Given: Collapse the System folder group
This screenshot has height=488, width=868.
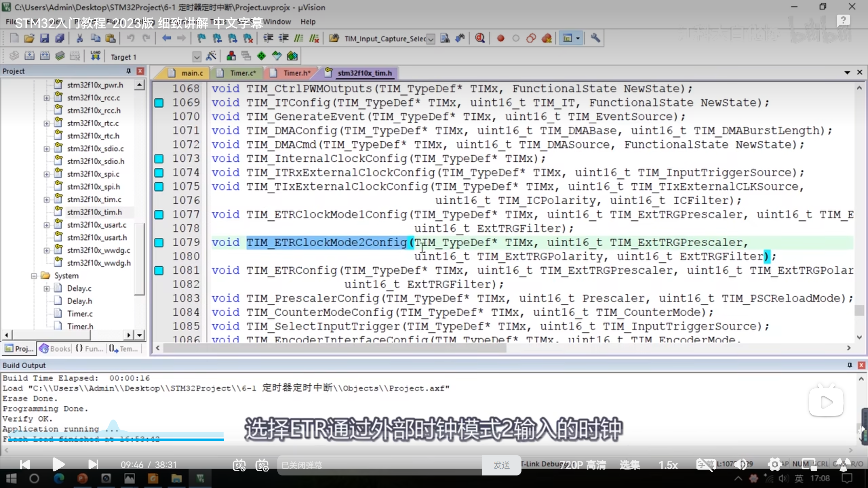Looking at the screenshot, I should (x=34, y=276).
